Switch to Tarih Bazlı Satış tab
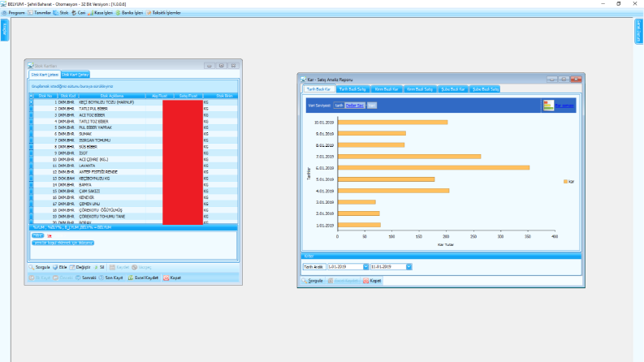 [x=352, y=89]
